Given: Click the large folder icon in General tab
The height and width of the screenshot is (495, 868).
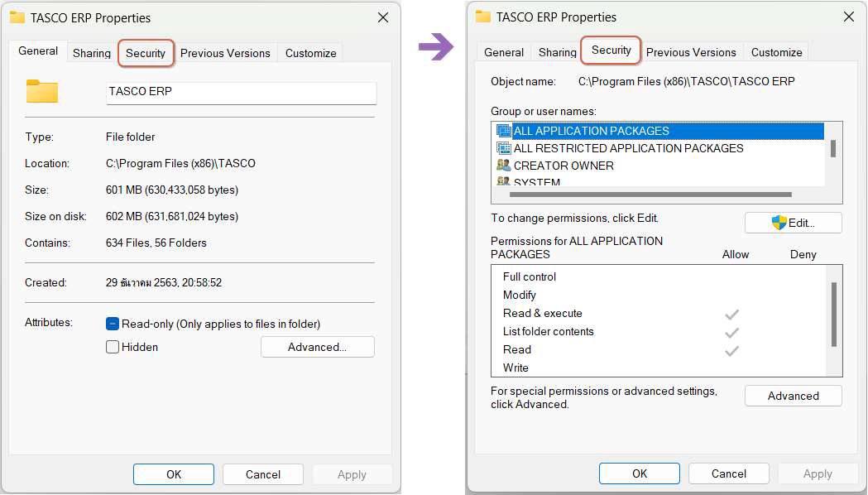Looking at the screenshot, I should [42, 91].
